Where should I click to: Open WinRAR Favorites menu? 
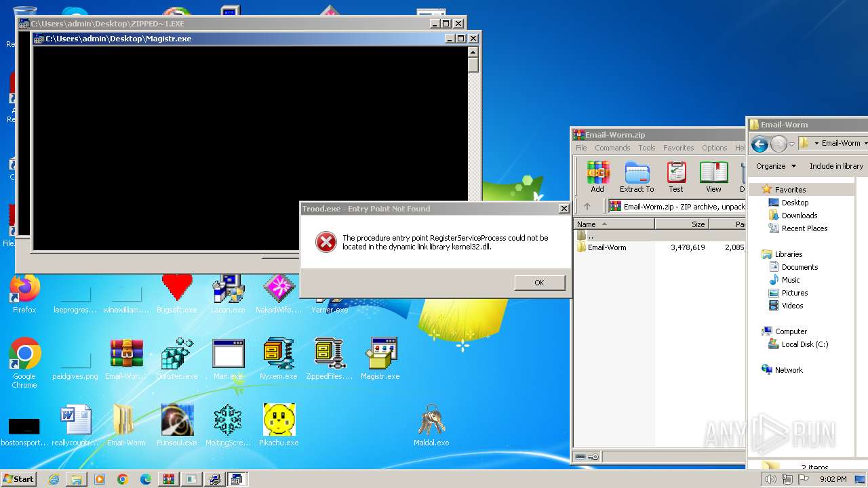[x=678, y=148]
